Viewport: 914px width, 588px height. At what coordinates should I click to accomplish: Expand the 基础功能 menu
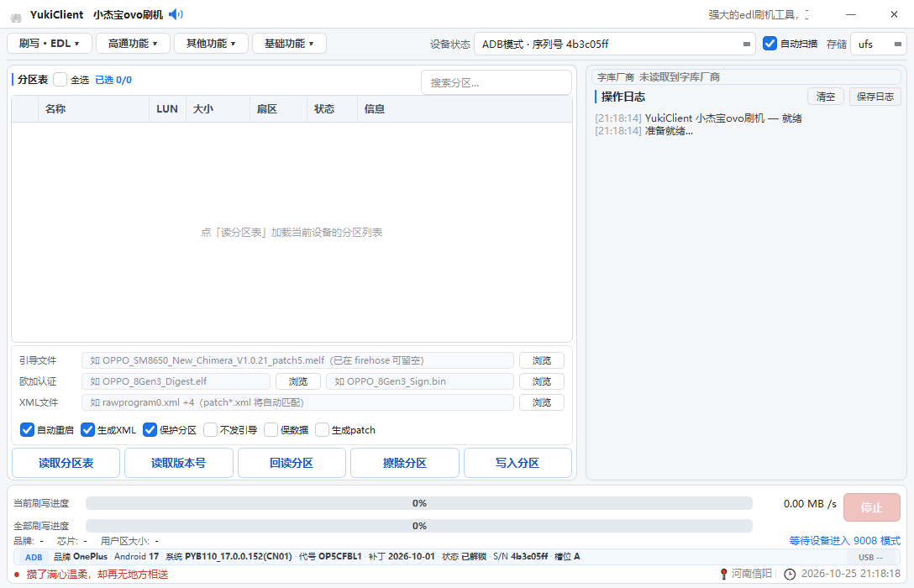pos(289,44)
